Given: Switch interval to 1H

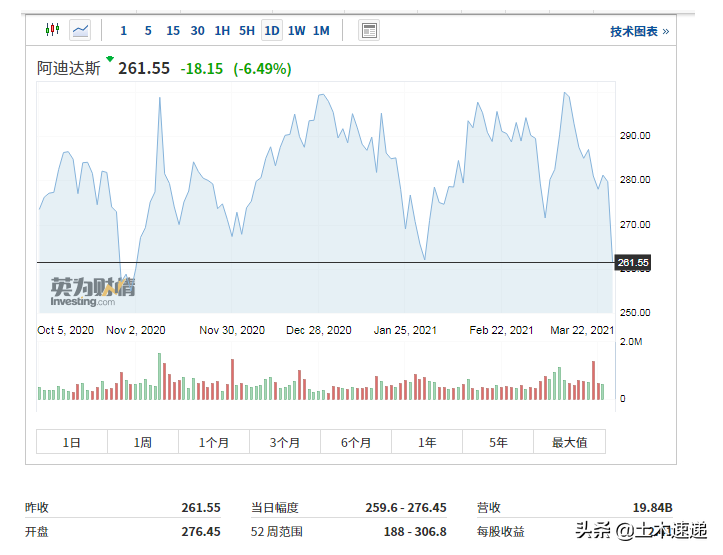Looking at the screenshot, I should (x=222, y=30).
